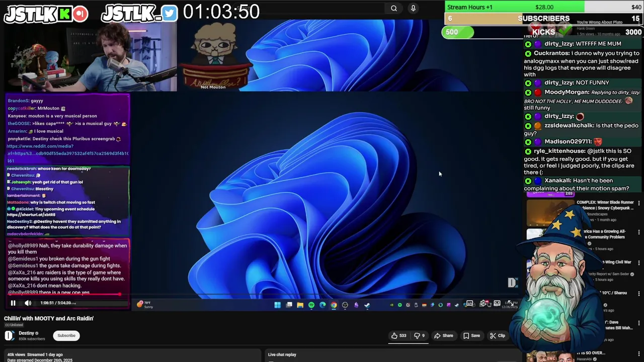Open the Destiny channel name link
The image size is (644, 362).
[27, 333]
